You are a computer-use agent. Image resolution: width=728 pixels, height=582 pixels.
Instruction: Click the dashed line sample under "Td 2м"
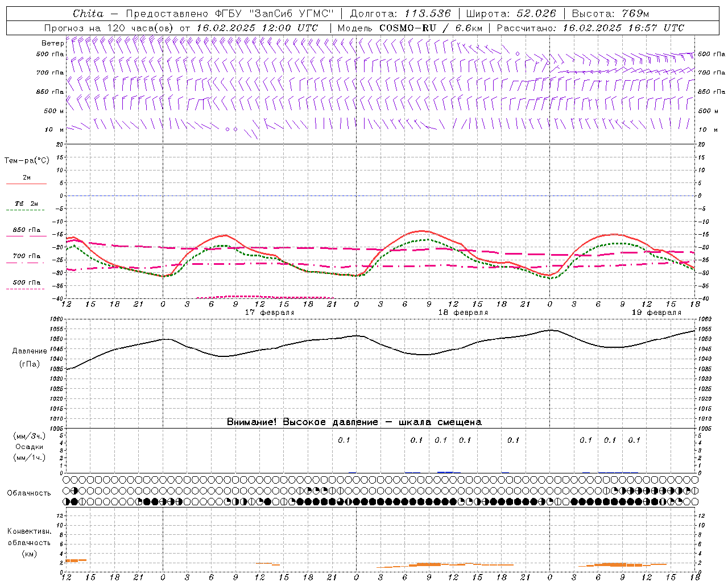[25, 210]
